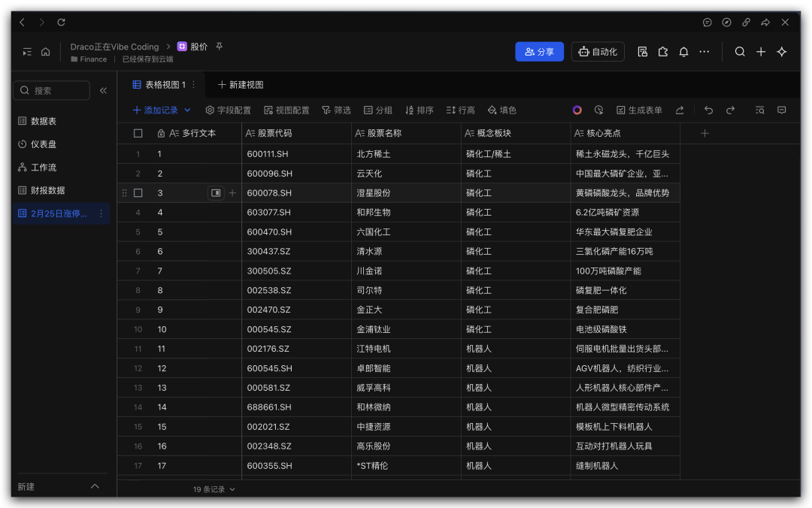Click the notification bell icon
Screen dimensions: 812x508
pyautogui.click(x=683, y=52)
